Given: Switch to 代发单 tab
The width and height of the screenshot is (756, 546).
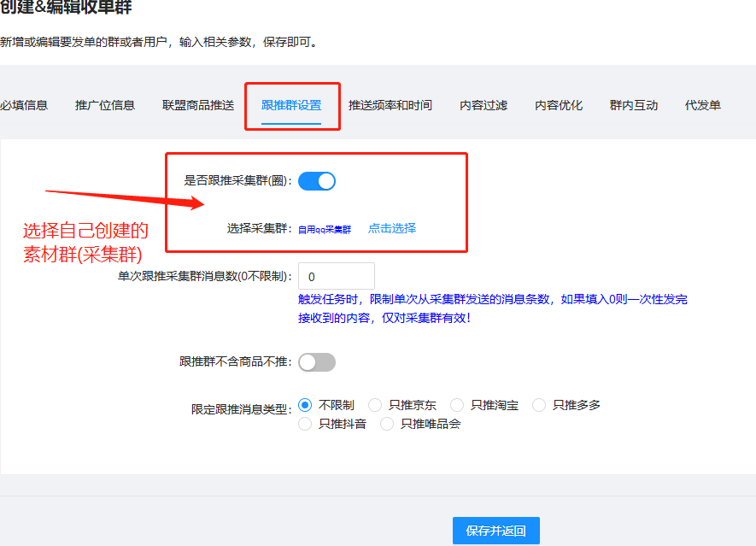Looking at the screenshot, I should [x=703, y=105].
